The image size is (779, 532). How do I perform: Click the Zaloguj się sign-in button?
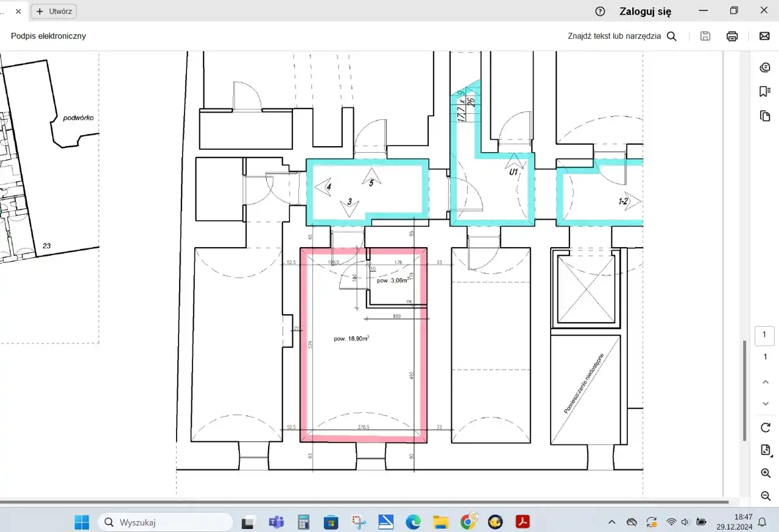pyautogui.click(x=645, y=11)
